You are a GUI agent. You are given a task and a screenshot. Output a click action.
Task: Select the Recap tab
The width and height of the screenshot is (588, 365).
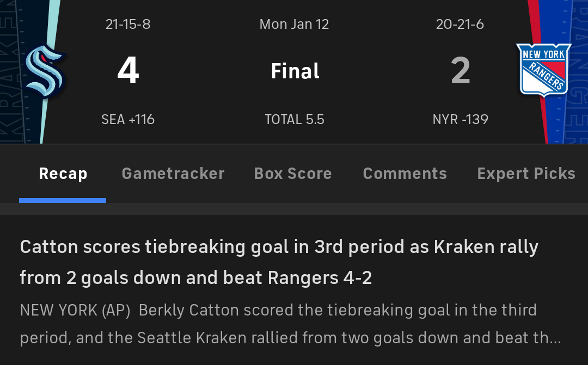[x=63, y=173]
